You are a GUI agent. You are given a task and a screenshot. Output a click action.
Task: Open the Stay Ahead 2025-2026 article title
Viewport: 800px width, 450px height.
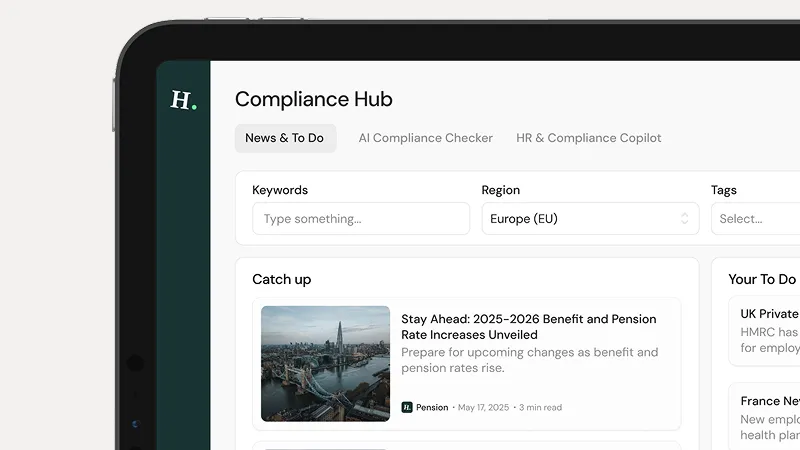528,327
